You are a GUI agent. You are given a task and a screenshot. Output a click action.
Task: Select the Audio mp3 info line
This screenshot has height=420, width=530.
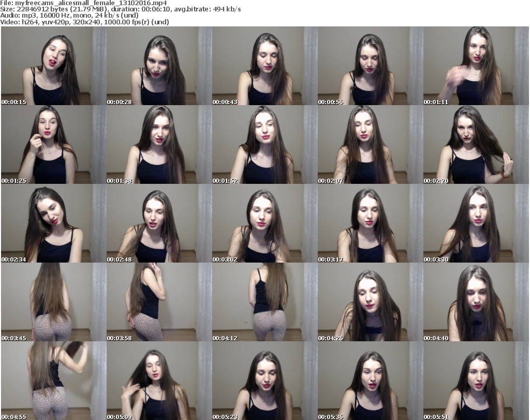point(78,16)
